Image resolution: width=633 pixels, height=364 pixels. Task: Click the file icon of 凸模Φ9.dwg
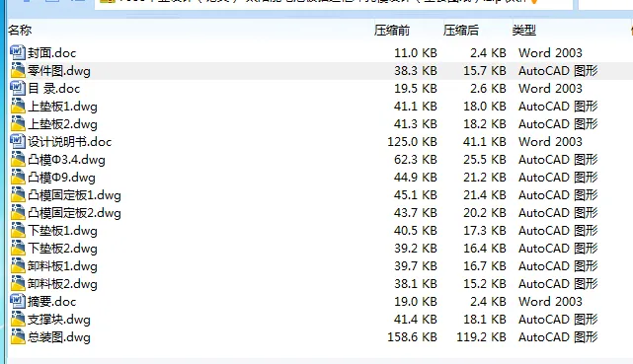(18, 177)
